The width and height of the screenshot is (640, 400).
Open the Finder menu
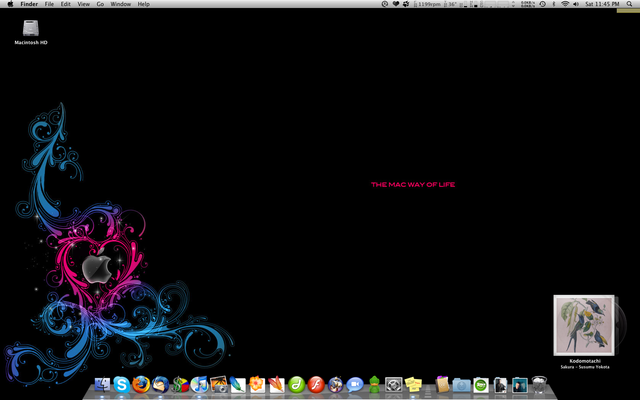[x=29, y=4]
